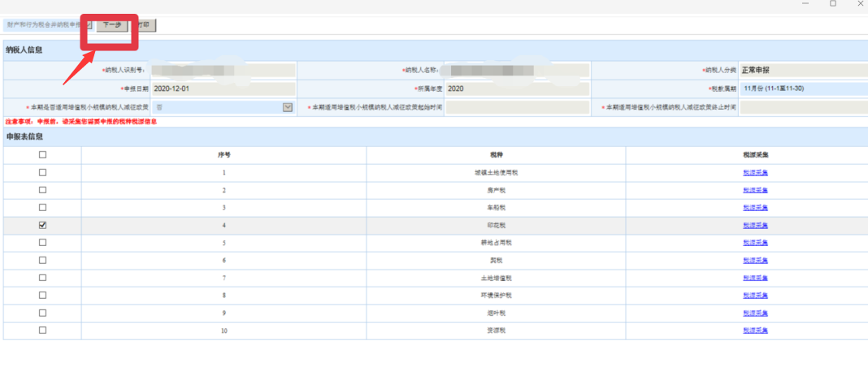868x367 pixels.
Task: Enable the 资源税 row checkbox
Action: click(x=42, y=330)
